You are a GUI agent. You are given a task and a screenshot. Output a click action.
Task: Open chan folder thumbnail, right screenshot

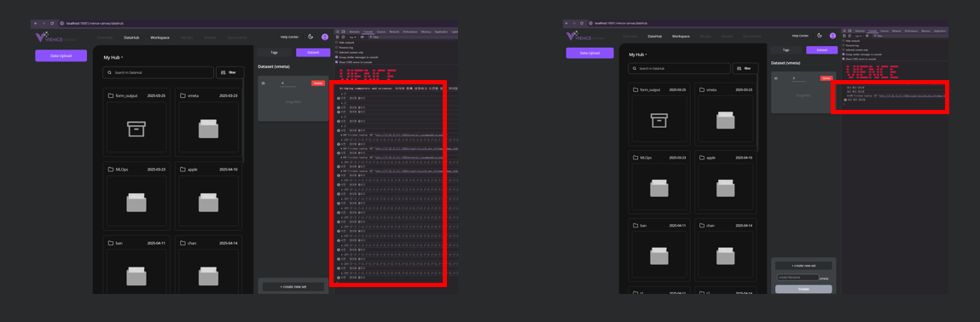726,255
